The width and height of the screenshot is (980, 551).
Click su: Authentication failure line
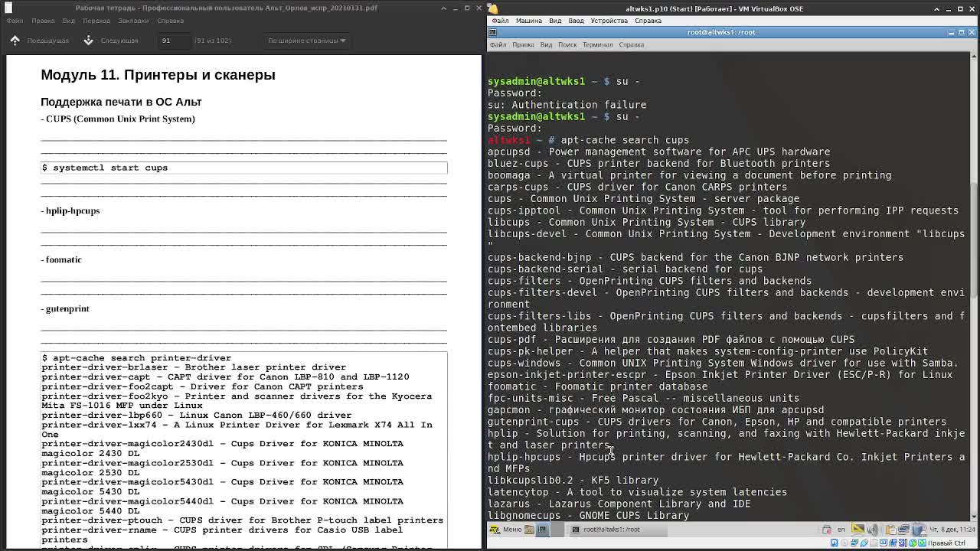(567, 105)
